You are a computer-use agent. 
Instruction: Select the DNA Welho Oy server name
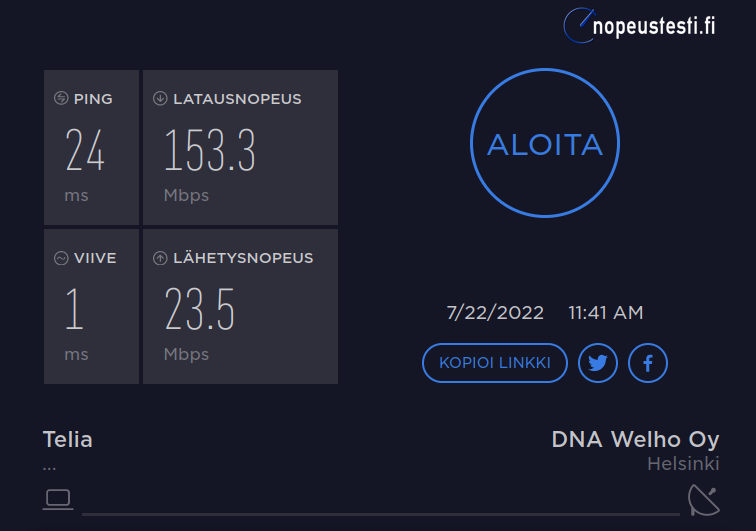(635, 440)
